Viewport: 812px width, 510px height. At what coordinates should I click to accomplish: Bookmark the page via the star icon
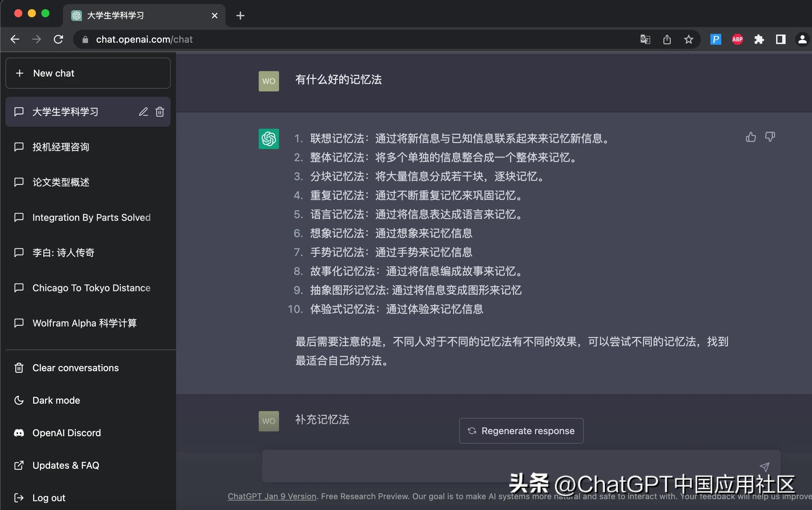click(688, 39)
